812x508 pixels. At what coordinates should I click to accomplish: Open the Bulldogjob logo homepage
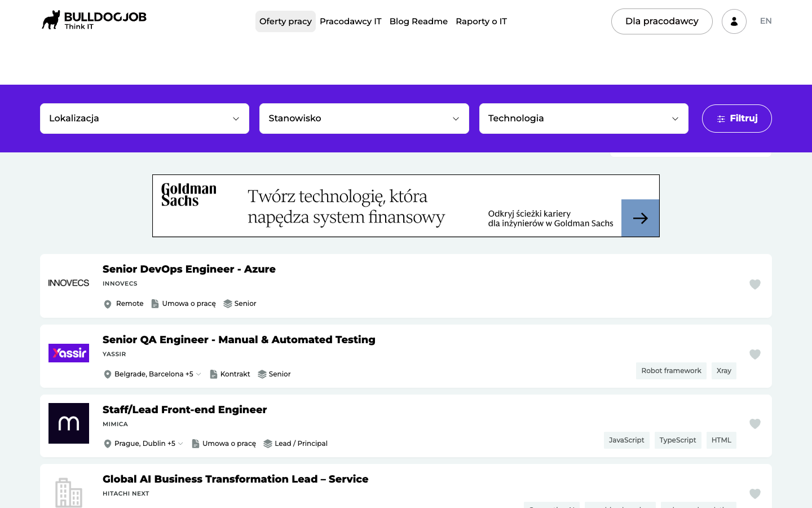pos(94,20)
